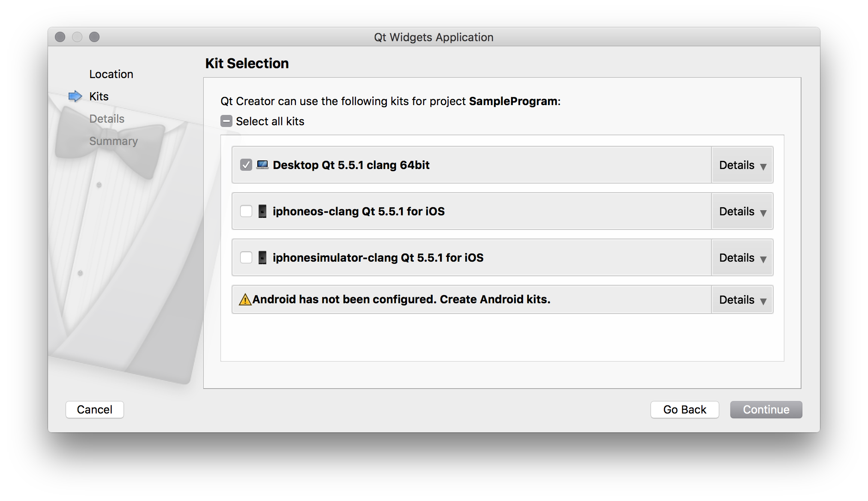Enable the iphoneos-clang Qt 5.5.1 kit

(x=246, y=211)
